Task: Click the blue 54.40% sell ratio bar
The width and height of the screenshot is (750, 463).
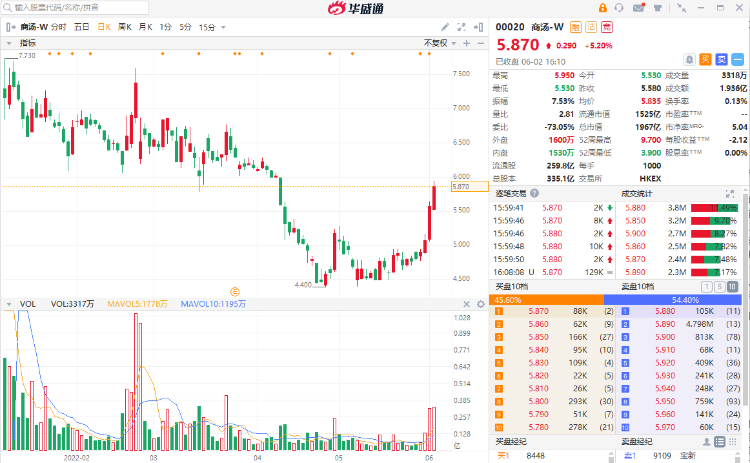Action: point(673,300)
